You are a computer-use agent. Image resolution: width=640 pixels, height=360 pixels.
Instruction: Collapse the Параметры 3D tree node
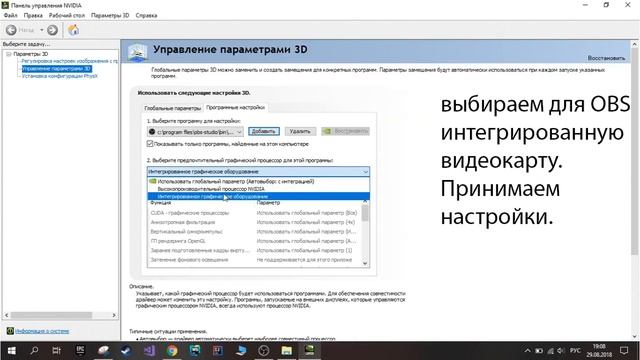8,54
